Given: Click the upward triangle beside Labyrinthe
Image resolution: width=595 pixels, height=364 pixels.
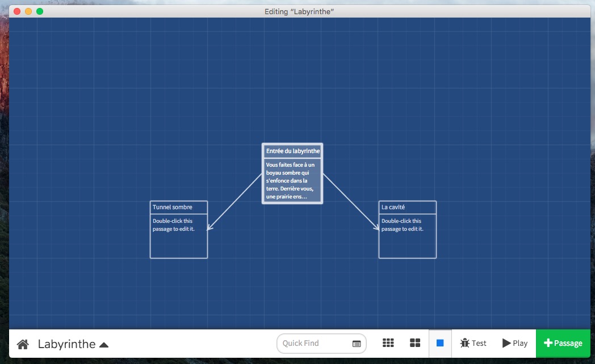Looking at the screenshot, I should [x=104, y=344].
